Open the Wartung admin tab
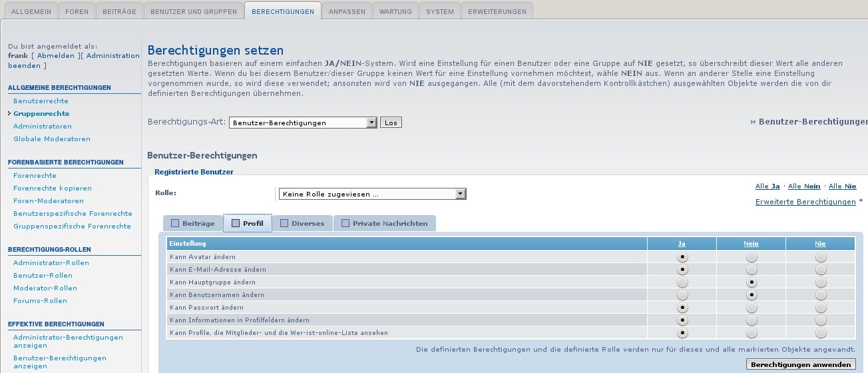The width and height of the screenshot is (868, 373). 395,11
